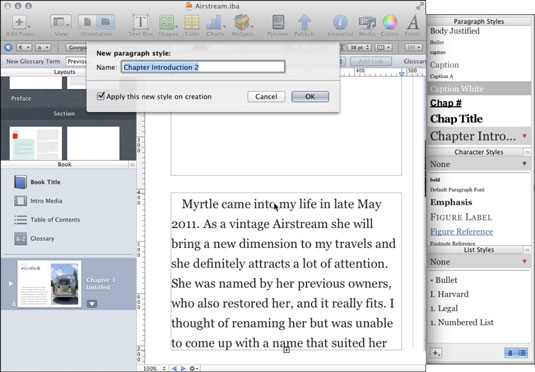Click into the style Name field
Screen dimensions: 535x372
click(x=203, y=67)
